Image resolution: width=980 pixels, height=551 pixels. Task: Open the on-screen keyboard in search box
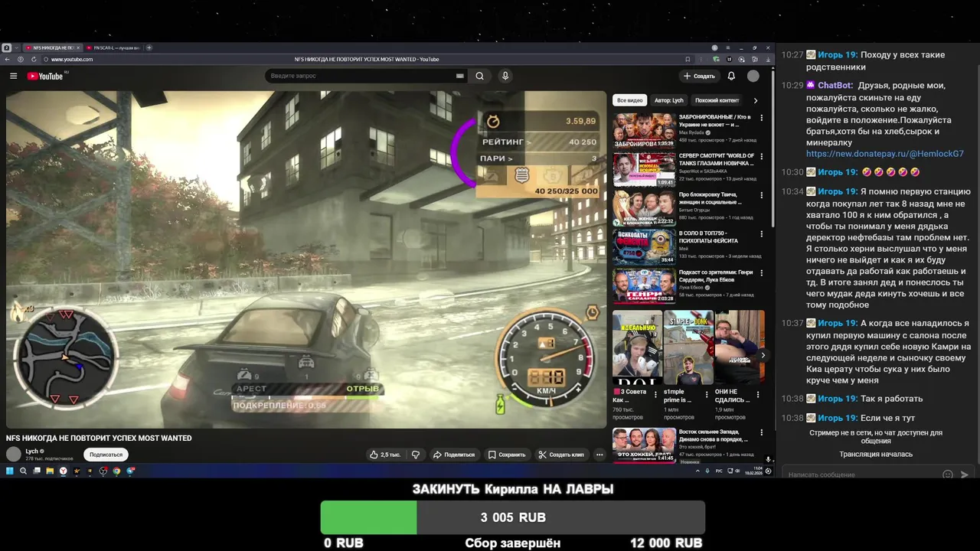pyautogui.click(x=459, y=76)
